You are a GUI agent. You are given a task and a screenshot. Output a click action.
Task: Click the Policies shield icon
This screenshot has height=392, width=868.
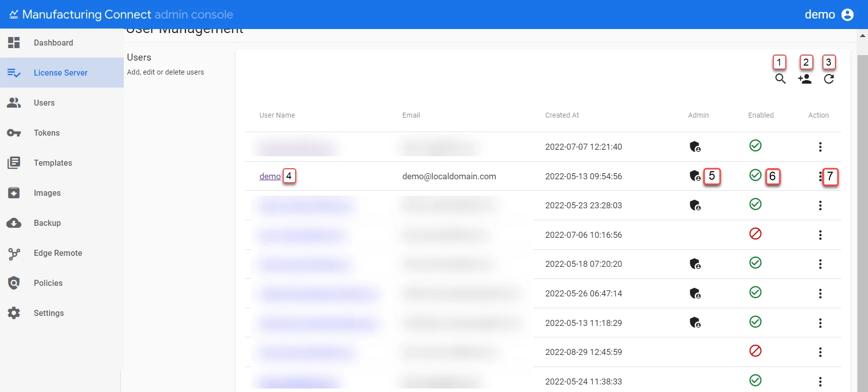click(14, 283)
